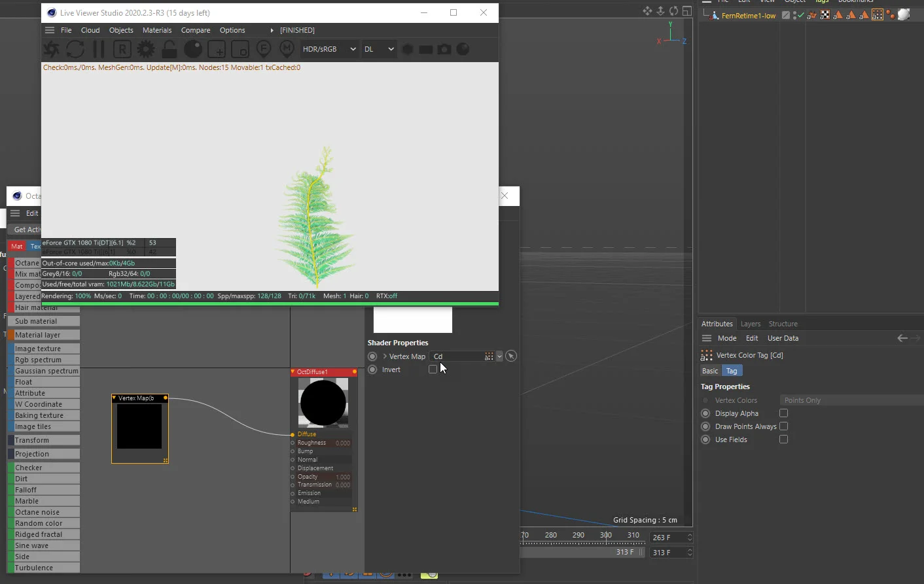The width and height of the screenshot is (924, 584).
Task: Click the black Diffuse color swatch on OctDiffuse1
Action: pos(323,404)
